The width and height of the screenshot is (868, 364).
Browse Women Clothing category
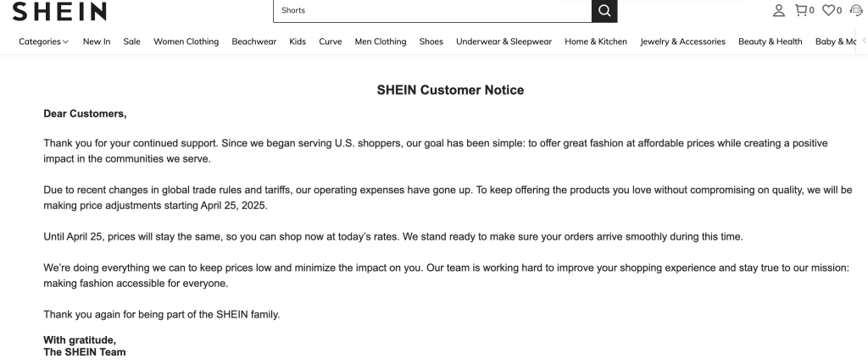186,41
